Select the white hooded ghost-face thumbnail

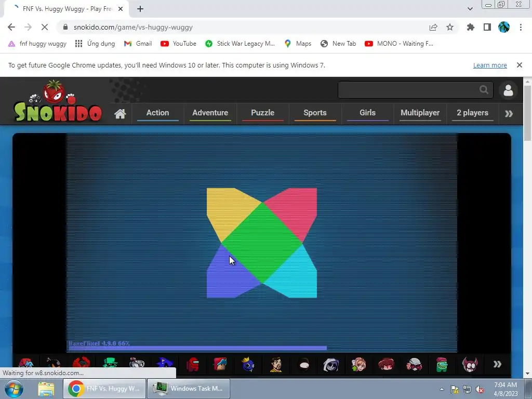pyautogui.click(x=331, y=364)
